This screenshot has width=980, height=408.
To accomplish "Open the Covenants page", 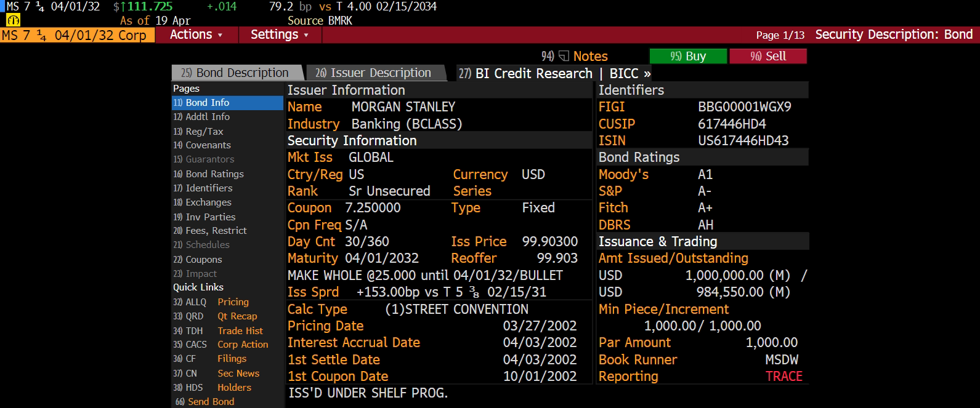I will click(227, 145).
